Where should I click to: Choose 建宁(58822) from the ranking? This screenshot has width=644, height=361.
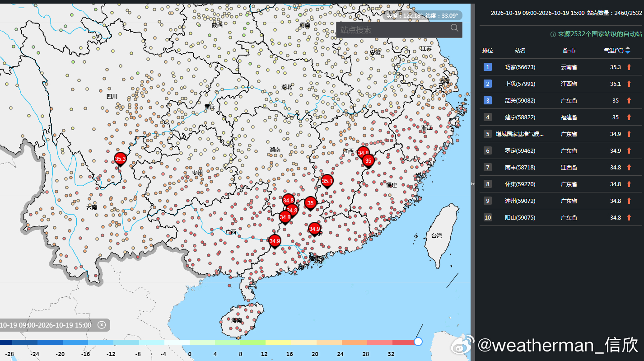click(x=520, y=117)
